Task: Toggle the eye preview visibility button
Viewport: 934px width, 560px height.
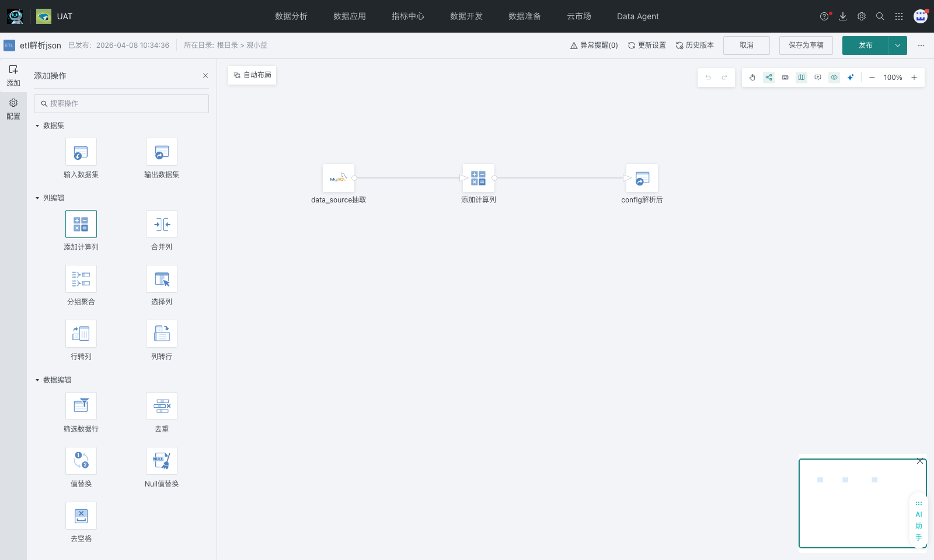Action: coord(834,78)
